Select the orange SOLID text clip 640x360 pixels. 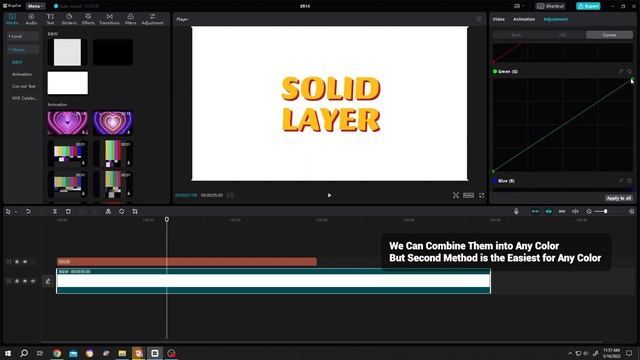click(187, 262)
